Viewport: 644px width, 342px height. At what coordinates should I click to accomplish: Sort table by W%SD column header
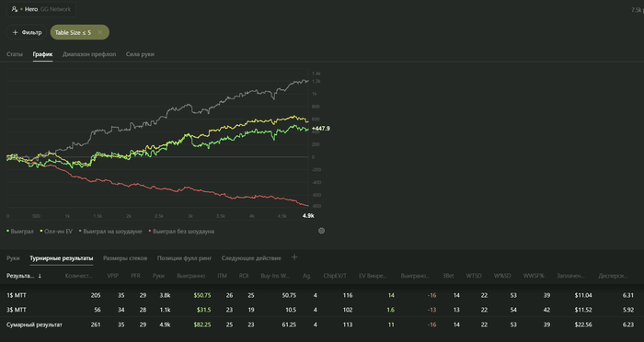502,276
